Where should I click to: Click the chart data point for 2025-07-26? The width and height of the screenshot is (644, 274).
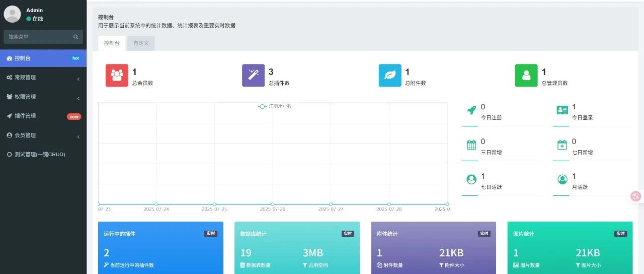[273, 204]
